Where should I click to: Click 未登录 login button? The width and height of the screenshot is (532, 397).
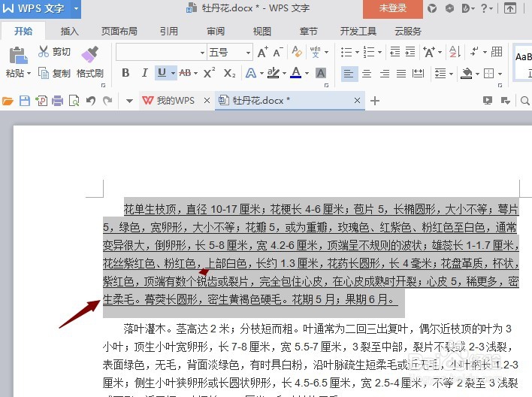point(393,8)
